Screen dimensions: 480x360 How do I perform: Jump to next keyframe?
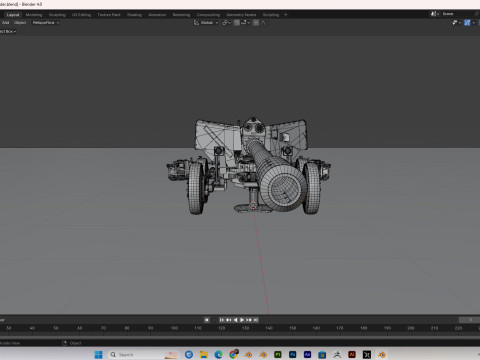click(249, 320)
